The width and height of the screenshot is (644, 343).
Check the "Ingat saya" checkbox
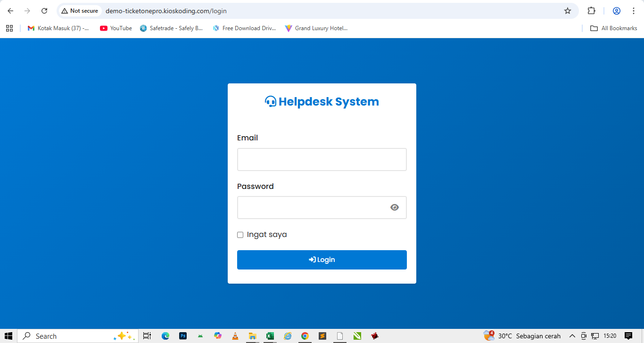tap(240, 235)
